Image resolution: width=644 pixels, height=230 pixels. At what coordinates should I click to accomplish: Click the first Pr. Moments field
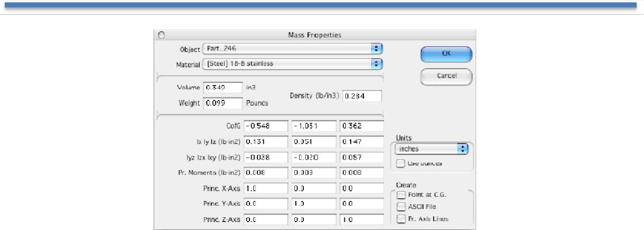click(266, 172)
